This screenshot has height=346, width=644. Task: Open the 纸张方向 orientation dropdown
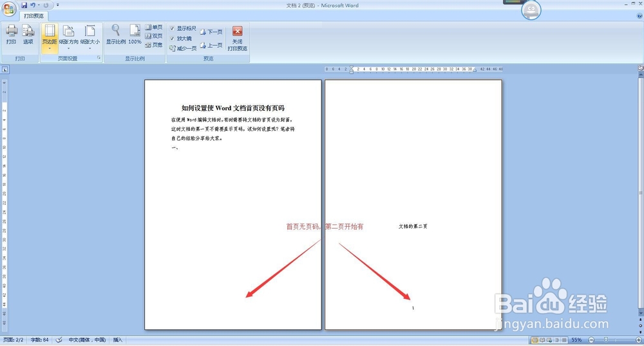tap(69, 38)
